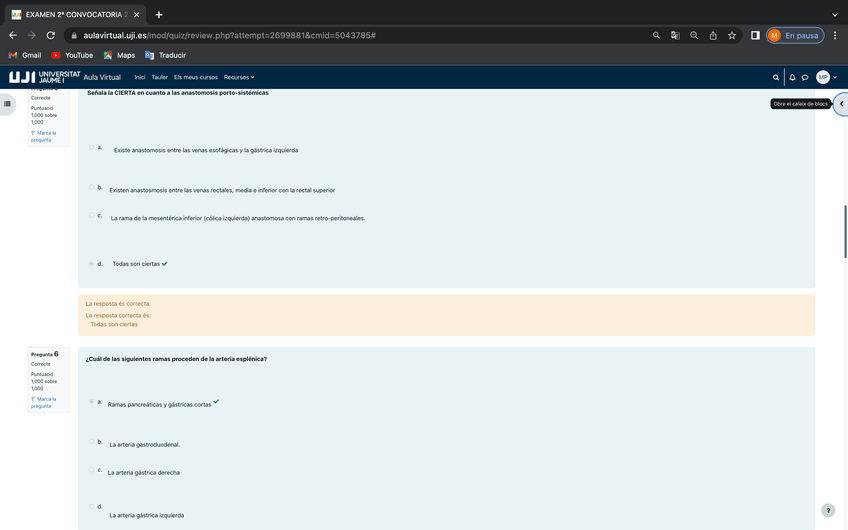Go to 'Els meus cursos' in navbar
Image resolution: width=848 pixels, height=530 pixels.
[195, 77]
